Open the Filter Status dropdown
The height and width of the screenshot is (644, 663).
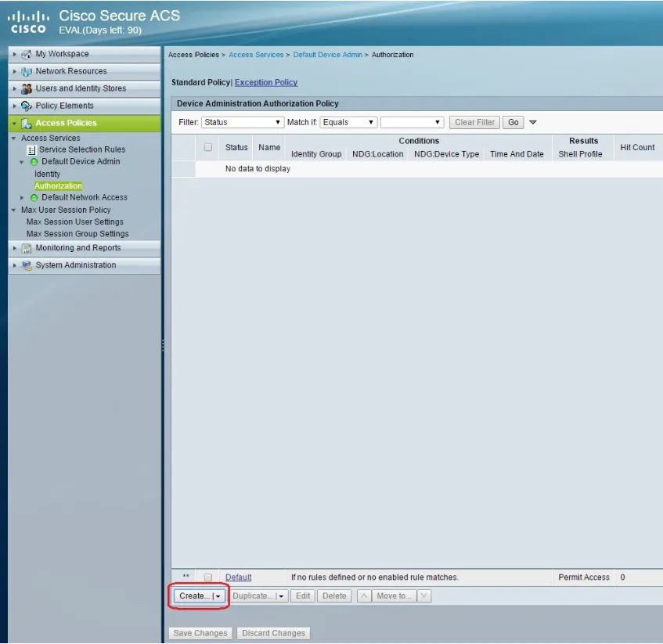[x=243, y=122]
